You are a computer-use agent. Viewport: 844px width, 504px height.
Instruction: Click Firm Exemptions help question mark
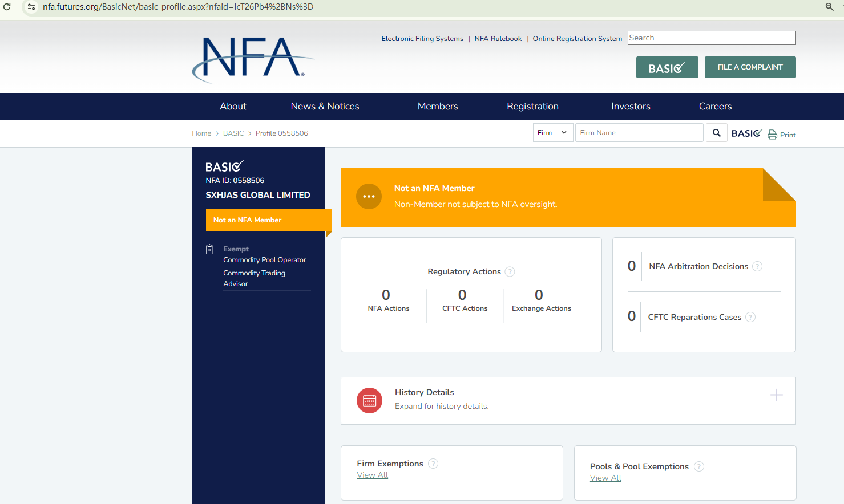[433, 464]
